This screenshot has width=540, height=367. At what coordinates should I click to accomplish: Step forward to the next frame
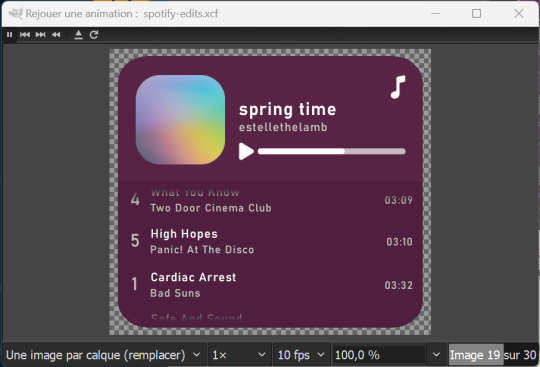[40, 34]
